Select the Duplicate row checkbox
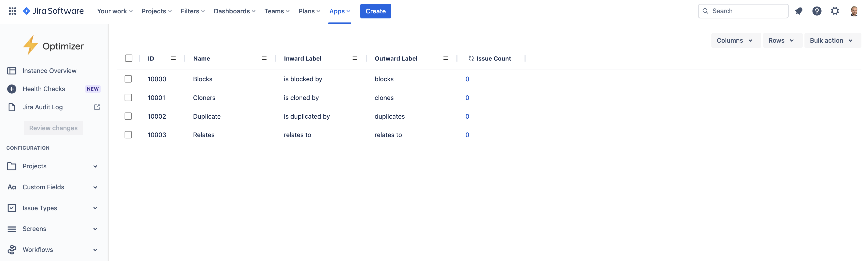The image size is (868, 261). pos(128,116)
